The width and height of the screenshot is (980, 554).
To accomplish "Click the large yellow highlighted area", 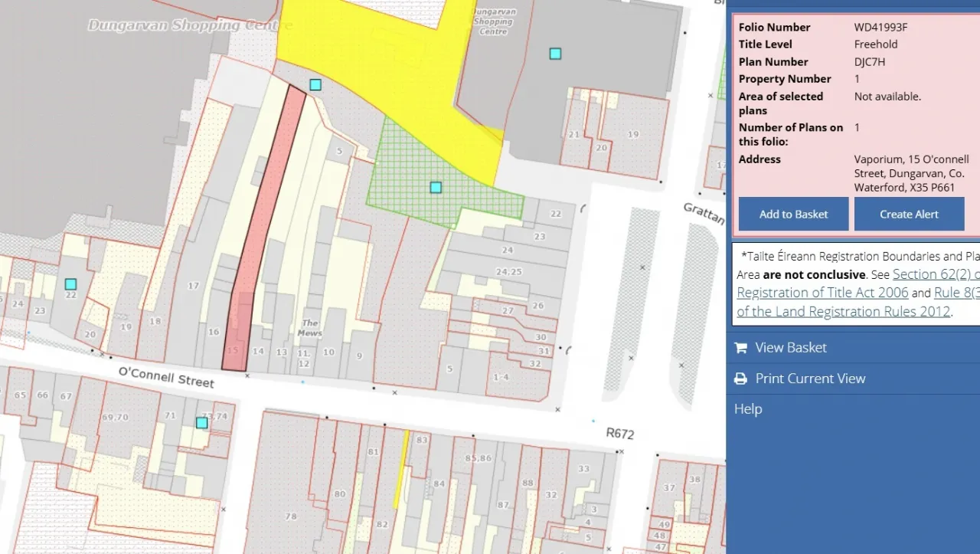I will (x=383, y=61).
